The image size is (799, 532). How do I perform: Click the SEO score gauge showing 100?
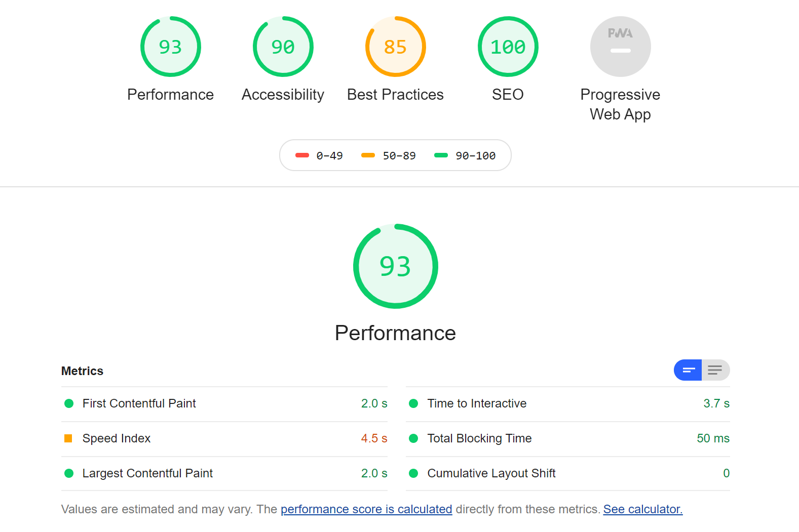coord(508,47)
